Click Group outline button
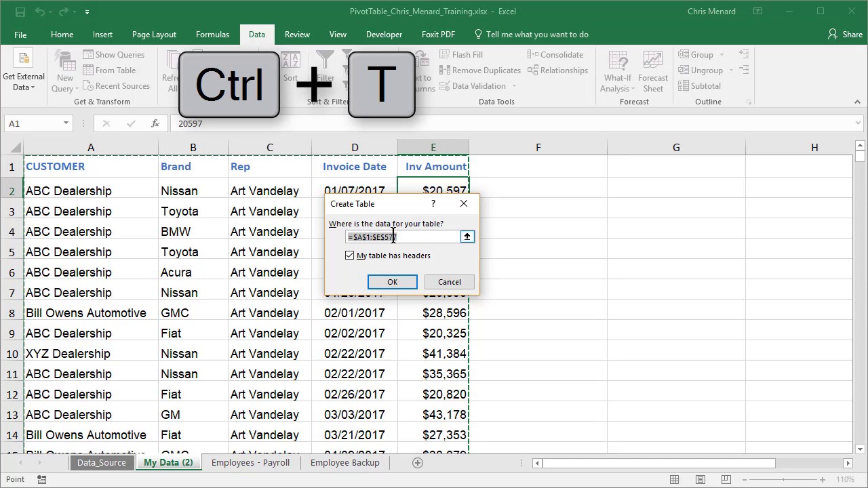 pos(695,55)
